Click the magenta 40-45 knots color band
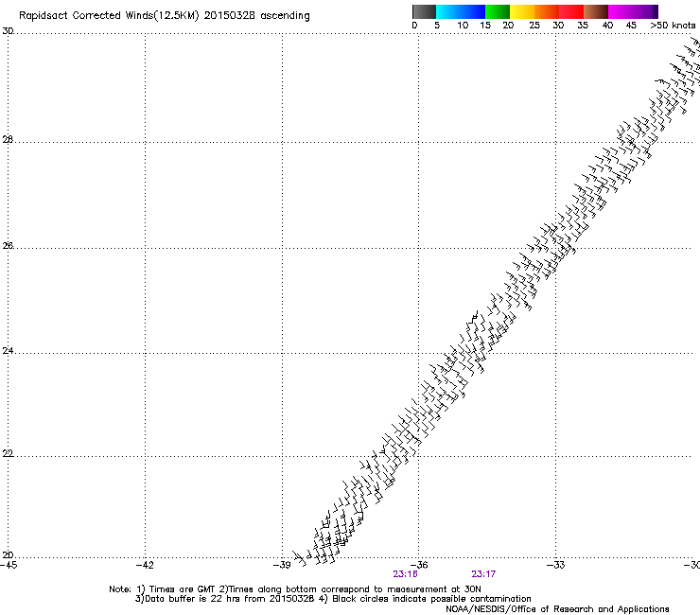Screen dimensions: 700x615 coord(621,12)
